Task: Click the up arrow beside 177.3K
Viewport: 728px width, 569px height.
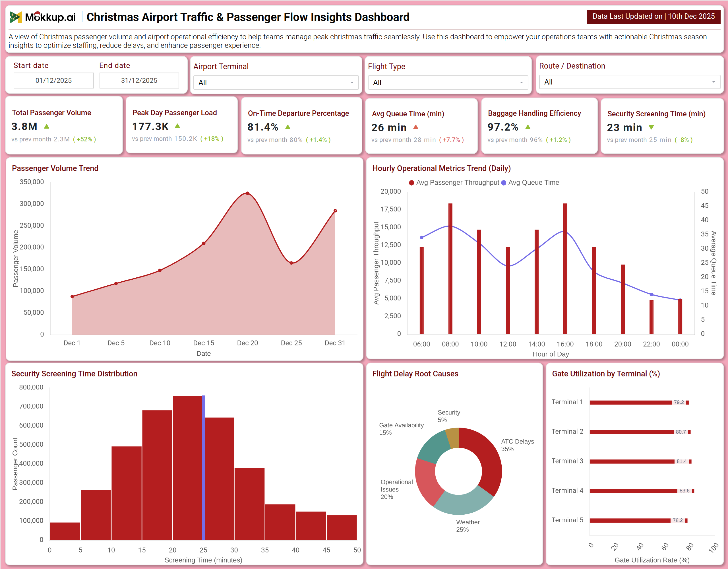Action: click(x=177, y=126)
